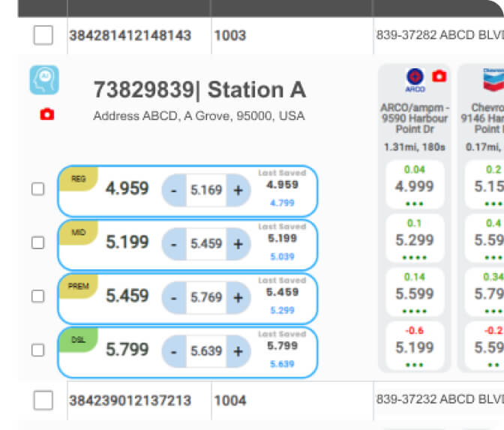Image resolution: width=504 pixels, height=430 pixels.
Task: Click the blue 5.639 value under DSL Last Saved
Action: [x=282, y=364]
